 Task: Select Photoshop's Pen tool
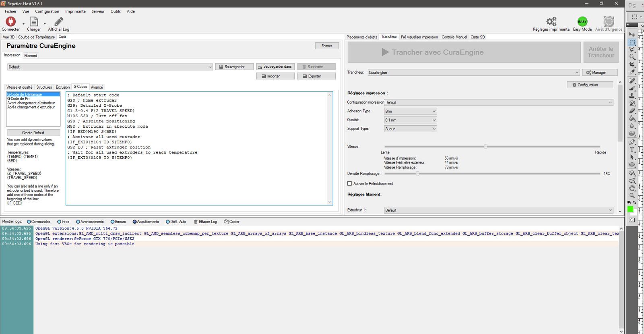coord(632,142)
